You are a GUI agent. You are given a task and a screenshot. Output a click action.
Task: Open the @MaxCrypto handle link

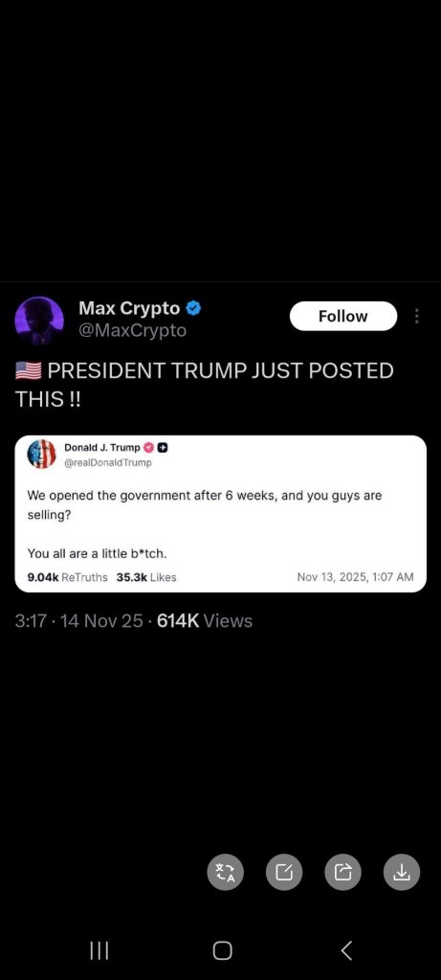[132, 330]
